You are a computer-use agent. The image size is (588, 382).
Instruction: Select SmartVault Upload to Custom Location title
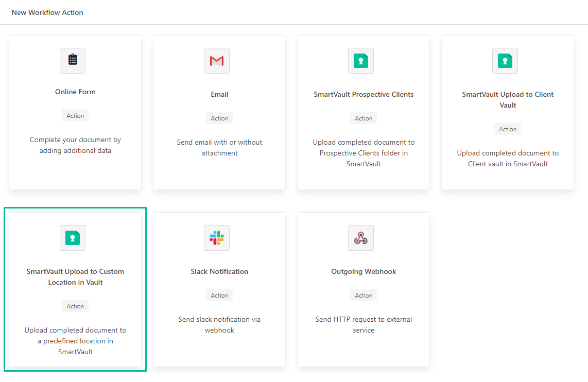pyautogui.click(x=75, y=277)
